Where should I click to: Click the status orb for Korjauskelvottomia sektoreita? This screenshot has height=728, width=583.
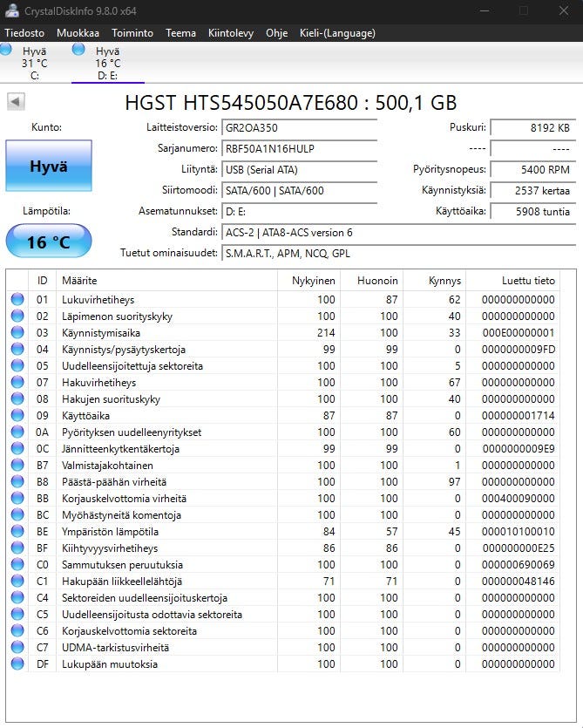(x=17, y=631)
